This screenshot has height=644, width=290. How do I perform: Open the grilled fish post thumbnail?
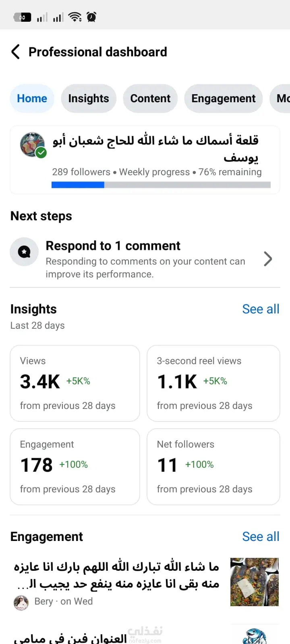click(x=255, y=582)
